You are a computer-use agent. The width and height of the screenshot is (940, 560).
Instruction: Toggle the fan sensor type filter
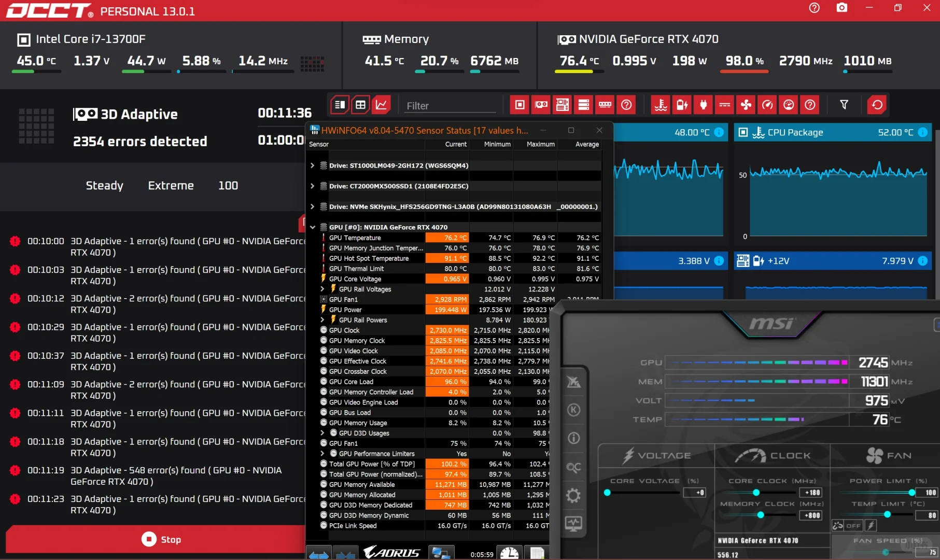tap(746, 105)
